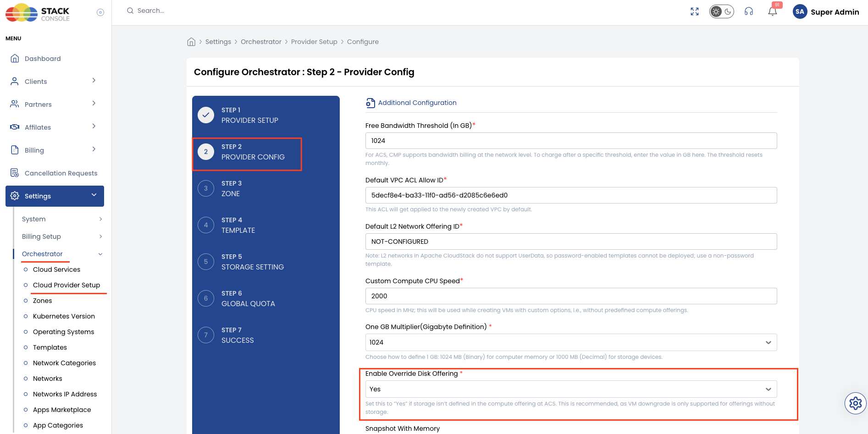
Task: Collapse the sidebar using the circle icon
Action: click(x=100, y=12)
